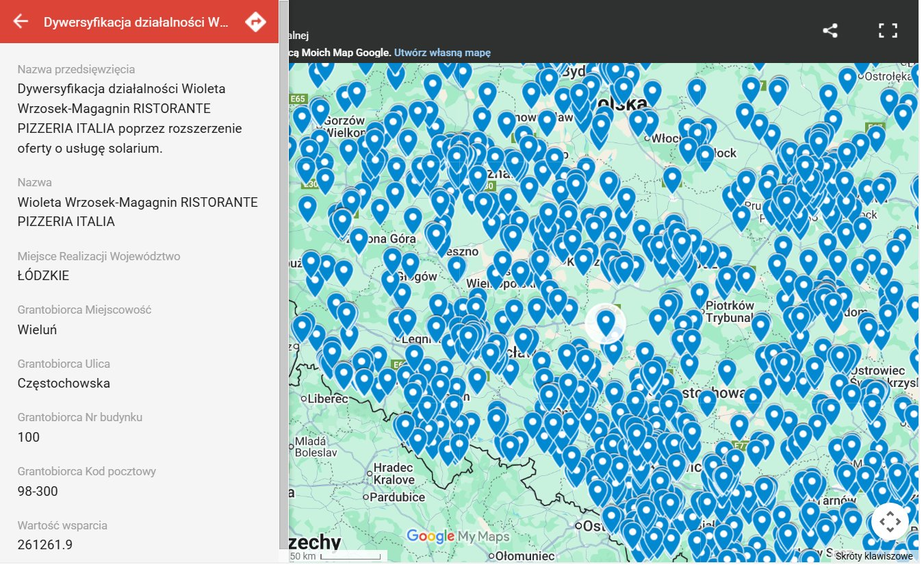This screenshot has height=565, width=924.
Task: Click the map pan control in the bottom-right corner
Action: point(890,522)
